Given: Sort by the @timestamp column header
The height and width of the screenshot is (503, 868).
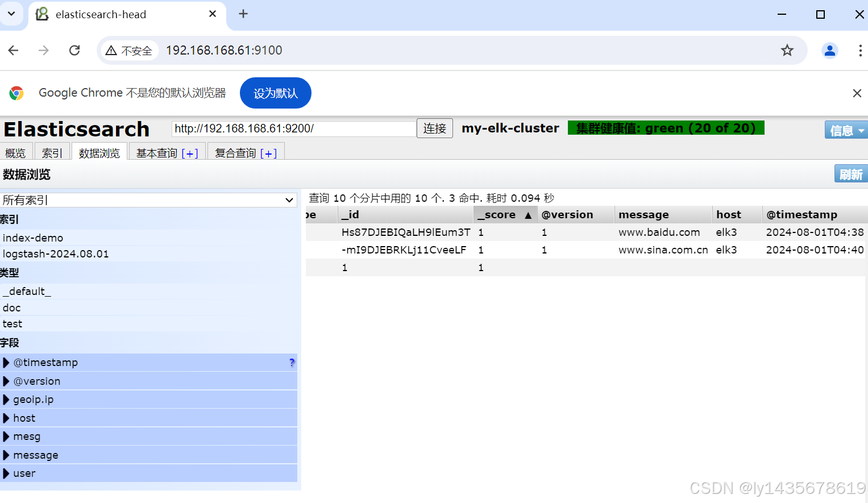Looking at the screenshot, I should point(815,215).
